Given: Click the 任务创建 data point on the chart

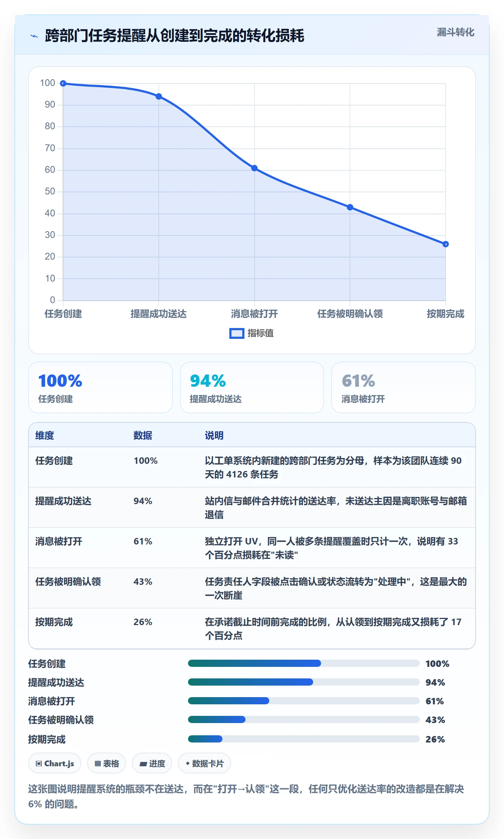Looking at the screenshot, I should (x=63, y=84).
